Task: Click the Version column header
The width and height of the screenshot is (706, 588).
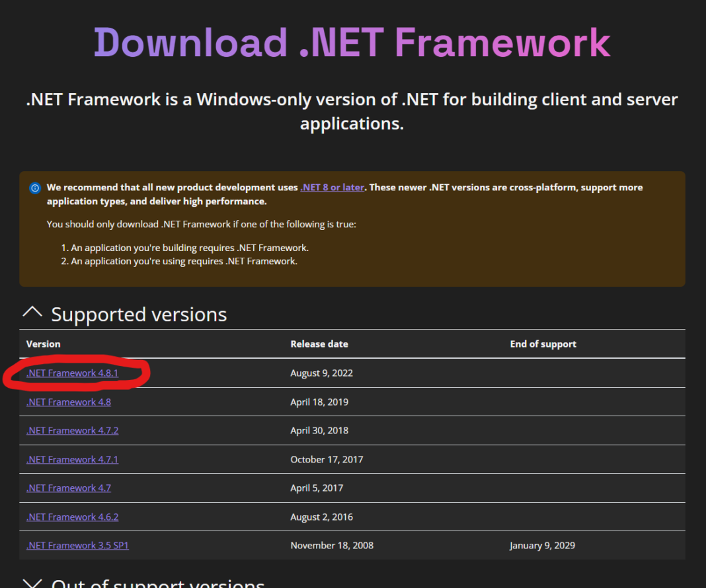Action: [43, 344]
